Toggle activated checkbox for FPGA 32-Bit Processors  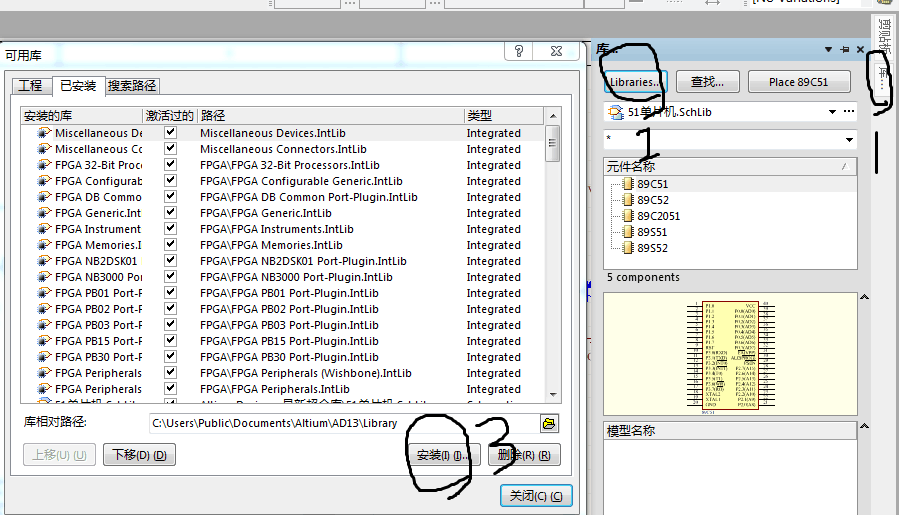(x=170, y=165)
